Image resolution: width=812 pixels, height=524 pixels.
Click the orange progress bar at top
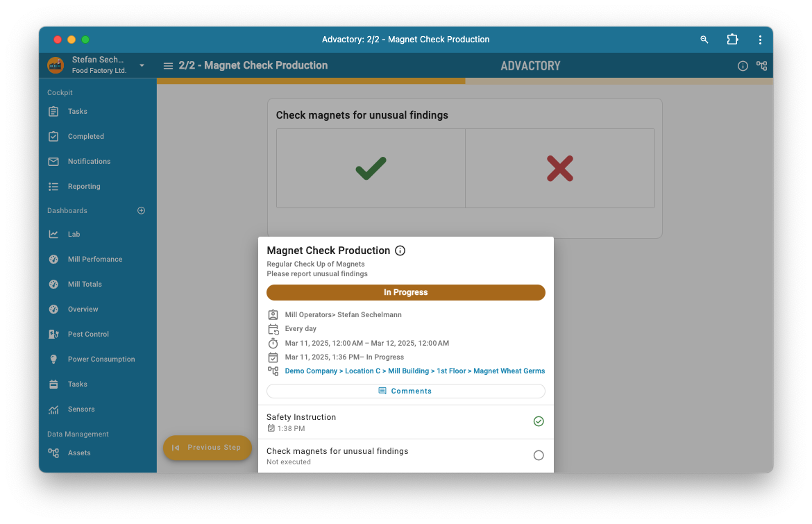pyautogui.click(x=311, y=81)
